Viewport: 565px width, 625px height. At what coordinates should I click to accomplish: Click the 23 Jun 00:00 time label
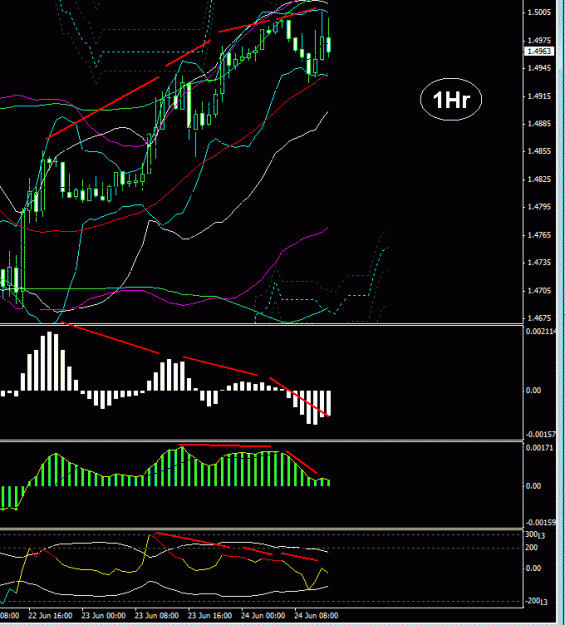pos(103,615)
